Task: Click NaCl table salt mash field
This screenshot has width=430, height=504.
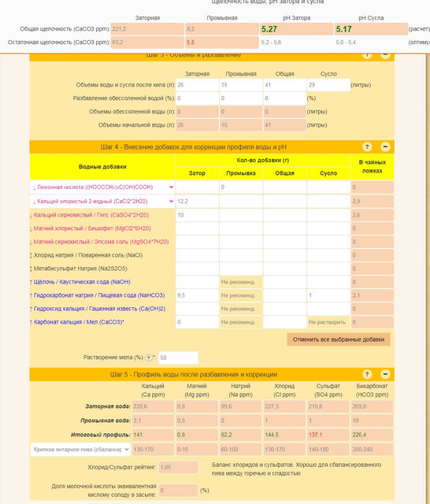Action: [197, 255]
